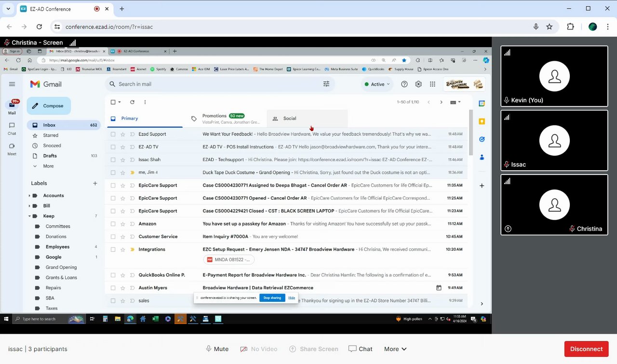Open Gmail search filter options icon

point(326,84)
